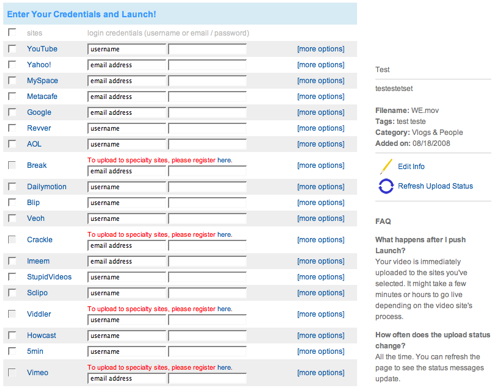Focus the Yahoo! email address field
Image resolution: width=500 pixels, height=390 pixels.
[x=127, y=65]
